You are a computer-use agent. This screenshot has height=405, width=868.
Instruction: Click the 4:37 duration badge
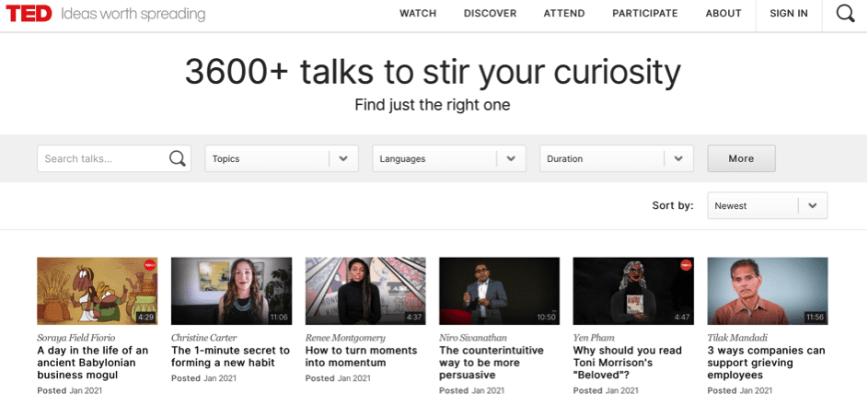[x=413, y=318]
